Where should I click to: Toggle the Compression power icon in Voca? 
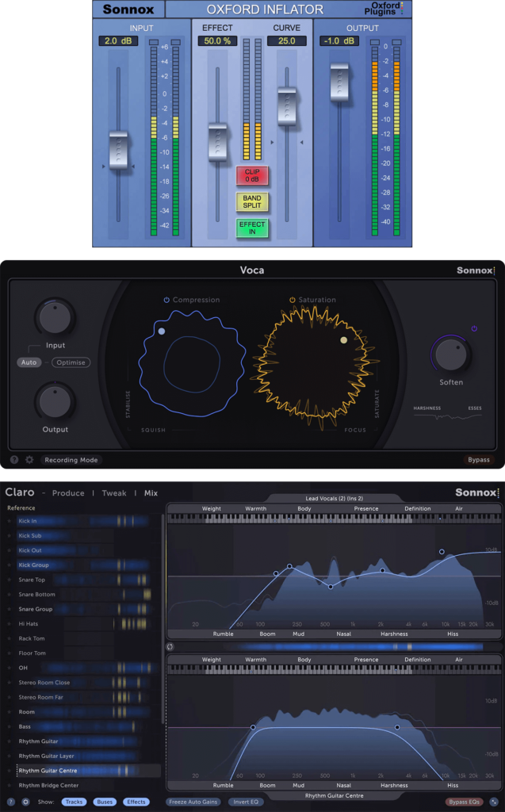tap(166, 300)
